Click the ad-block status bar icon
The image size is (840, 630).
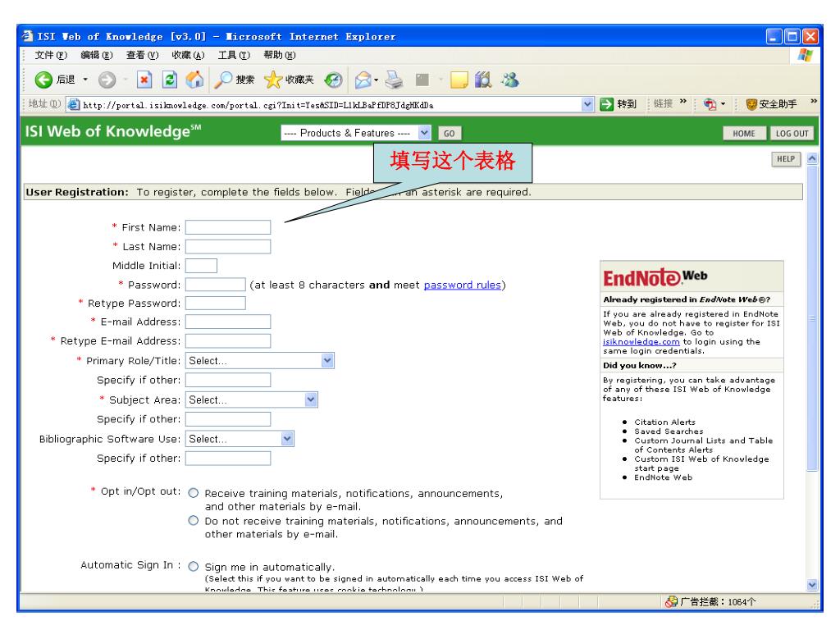671,601
